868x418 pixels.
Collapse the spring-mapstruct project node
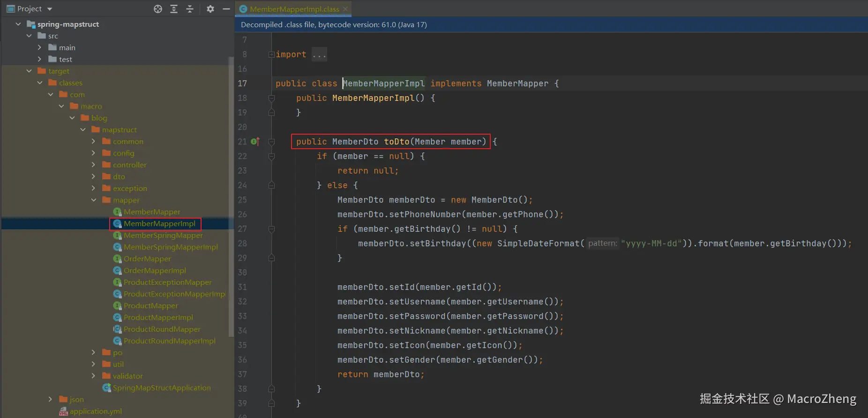point(18,24)
